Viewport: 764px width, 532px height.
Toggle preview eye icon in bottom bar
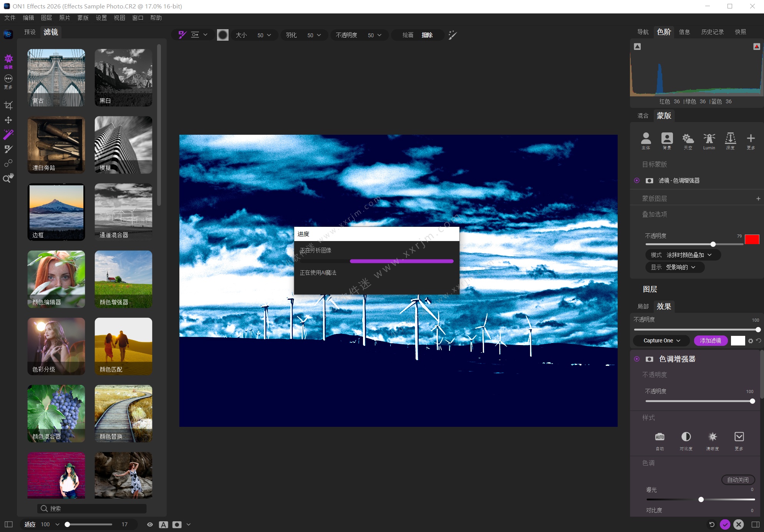[x=150, y=524]
